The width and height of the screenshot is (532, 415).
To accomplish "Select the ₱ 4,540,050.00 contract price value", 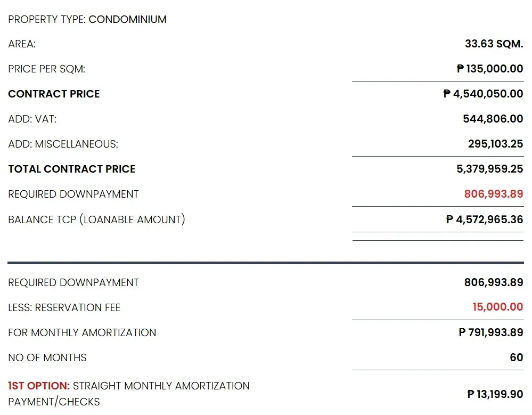I will pyautogui.click(x=483, y=94).
